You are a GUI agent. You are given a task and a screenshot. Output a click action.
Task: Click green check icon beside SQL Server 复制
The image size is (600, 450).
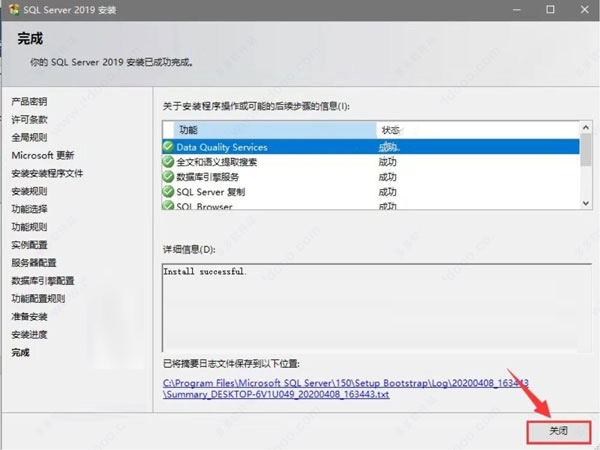[168, 191]
